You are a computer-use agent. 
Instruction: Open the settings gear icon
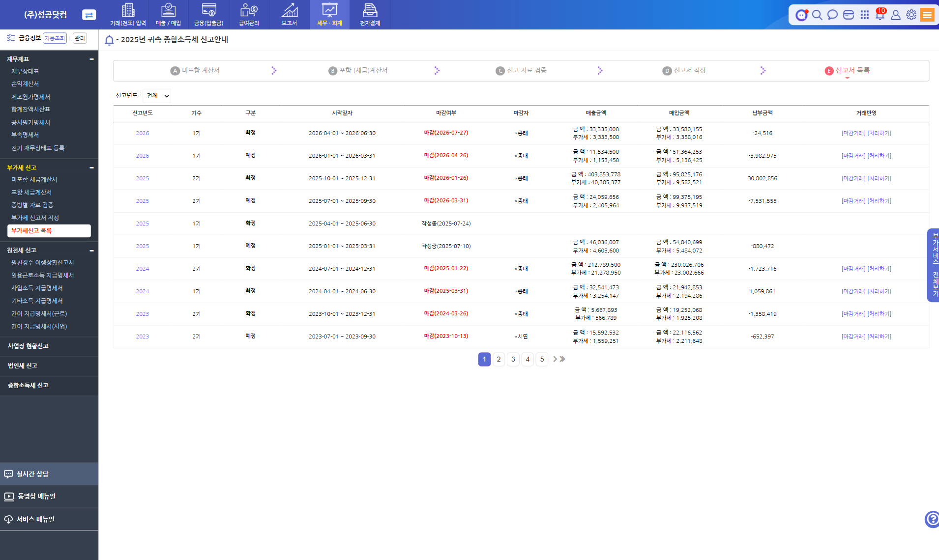911,15
